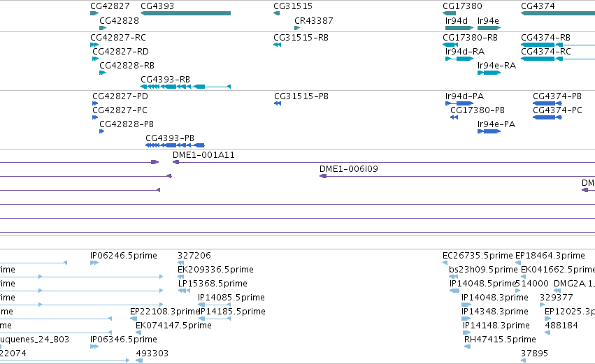Click the CG42827 gene label
The image size is (595, 364).
pos(110,6)
